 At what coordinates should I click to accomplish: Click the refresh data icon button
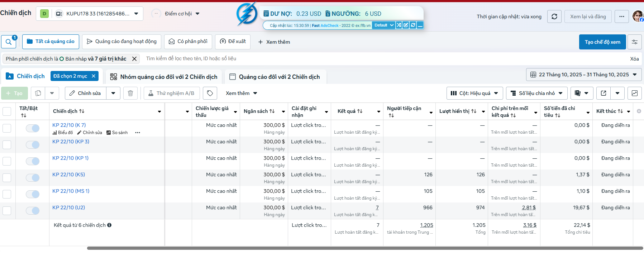(554, 16)
